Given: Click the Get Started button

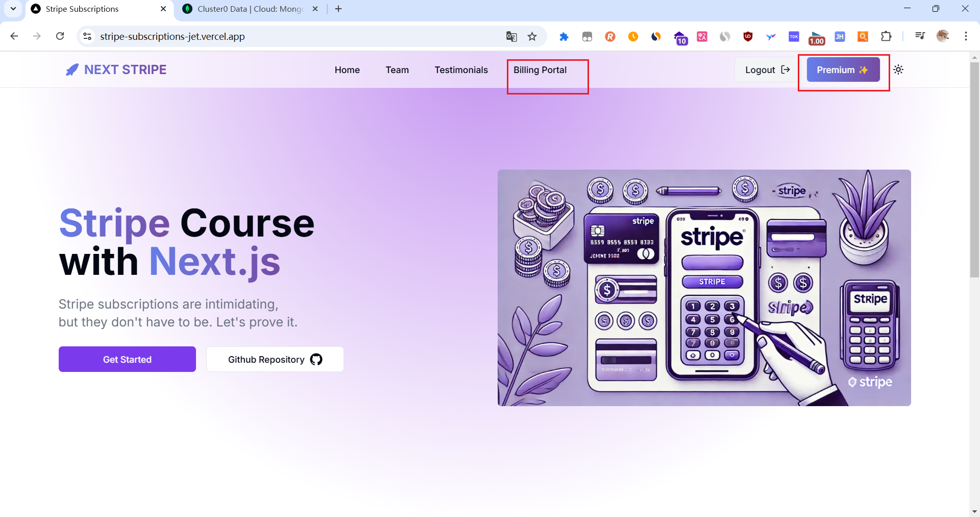Looking at the screenshot, I should point(127,359).
